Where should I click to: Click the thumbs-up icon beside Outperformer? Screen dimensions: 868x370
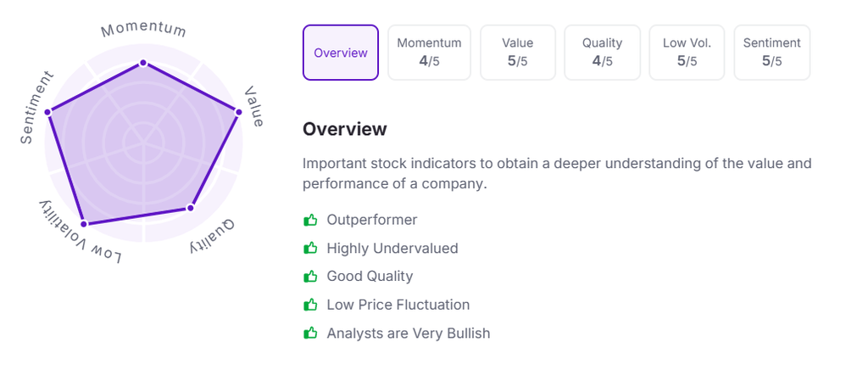[x=310, y=221]
